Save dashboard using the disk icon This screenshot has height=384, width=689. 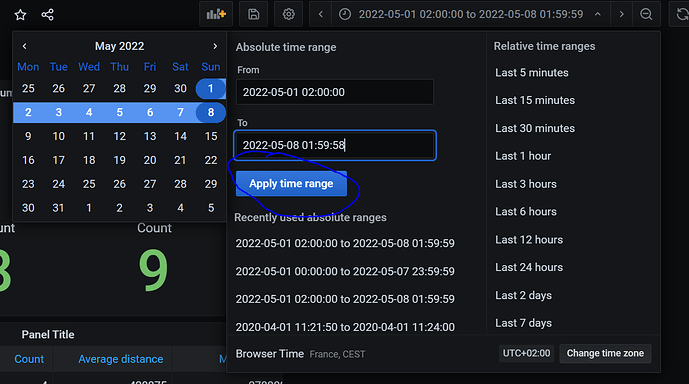pos(254,14)
